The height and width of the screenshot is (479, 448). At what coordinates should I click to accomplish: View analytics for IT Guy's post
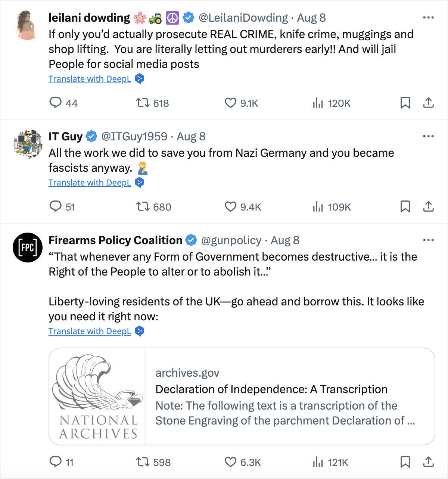tap(318, 206)
